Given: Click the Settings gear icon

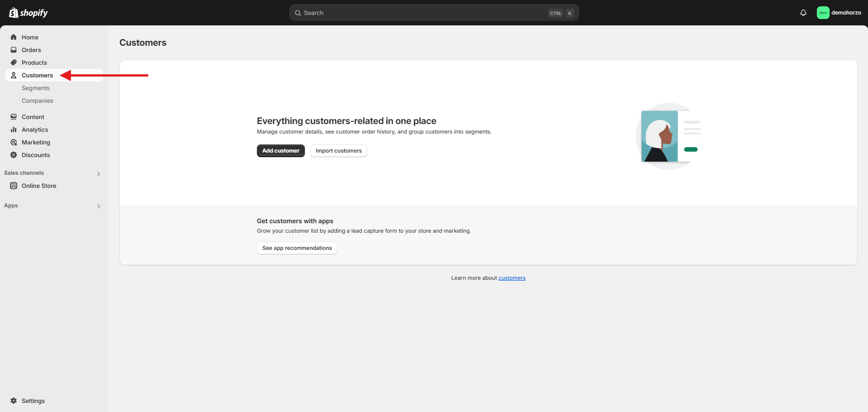Looking at the screenshot, I should [x=14, y=401].
